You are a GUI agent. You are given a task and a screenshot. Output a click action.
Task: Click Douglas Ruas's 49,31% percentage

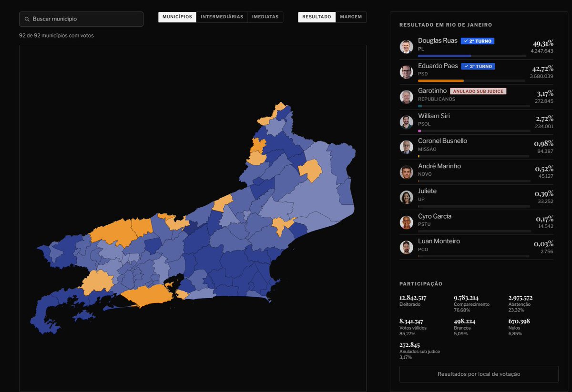[x=543, y=43]
